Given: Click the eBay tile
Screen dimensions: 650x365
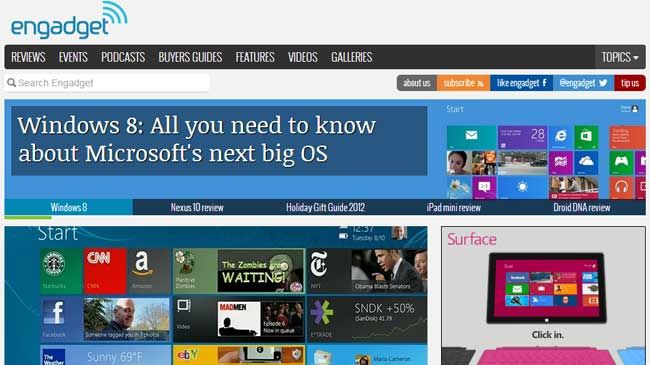Looking at the screenshot, I should point(239,355).
